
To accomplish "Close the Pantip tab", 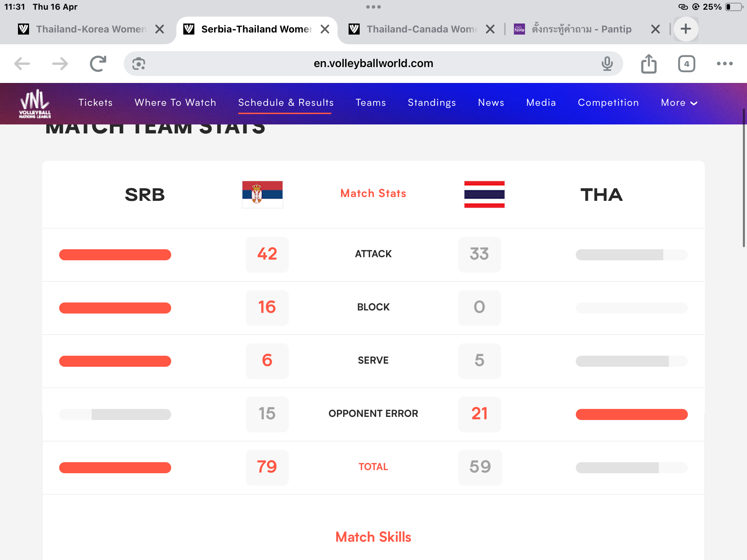I will [x=655, y=29].
